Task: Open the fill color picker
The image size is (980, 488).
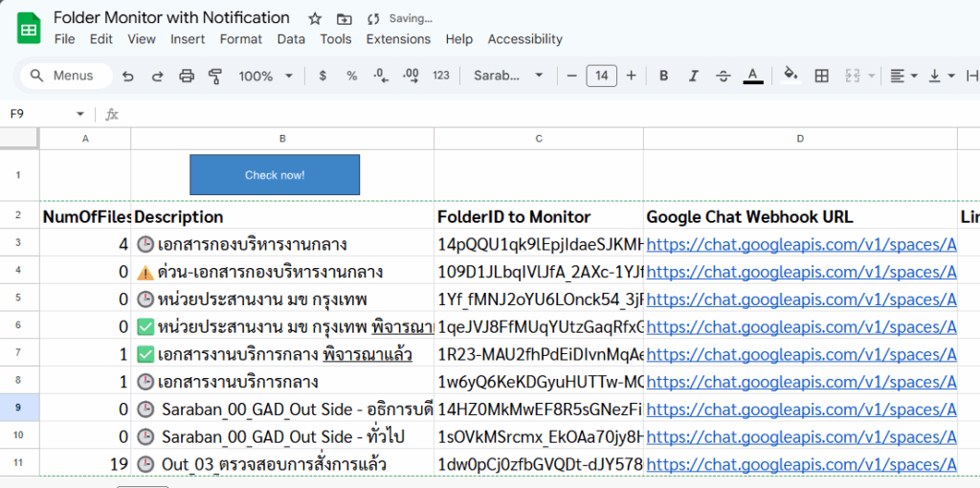Action: coord(791,76)
